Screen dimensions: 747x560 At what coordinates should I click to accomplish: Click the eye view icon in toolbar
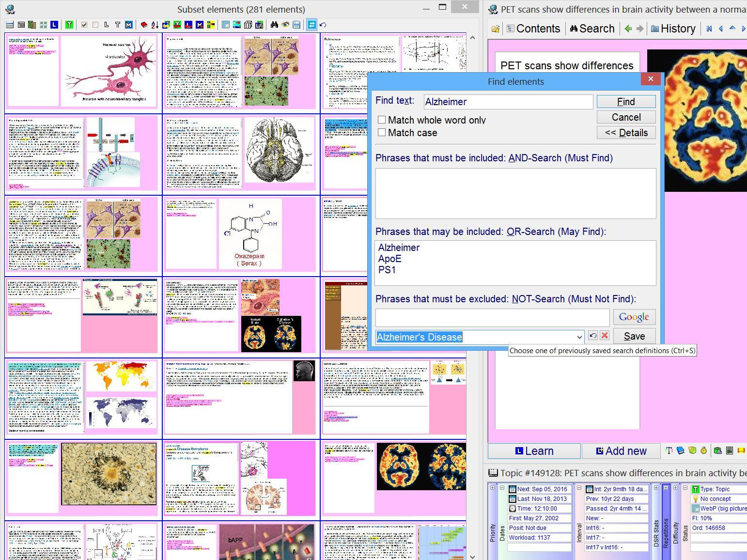(285, 25)
